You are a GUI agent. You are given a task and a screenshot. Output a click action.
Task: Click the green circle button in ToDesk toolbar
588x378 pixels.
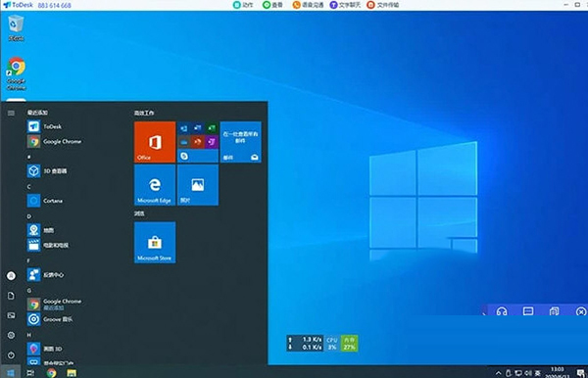coord(272,5)
